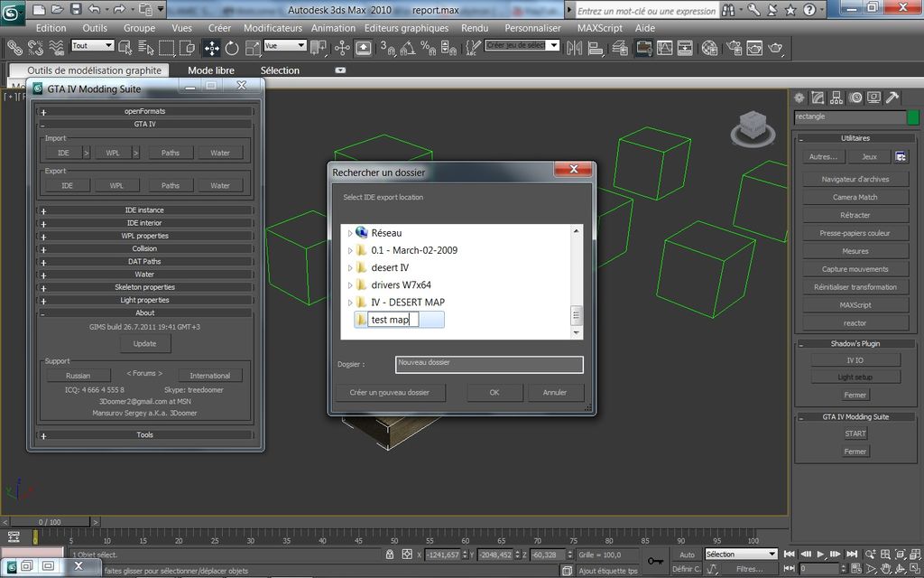Open the Render Setup teapot icon
The image size is (924, 578).
click(x=735, y=48)
